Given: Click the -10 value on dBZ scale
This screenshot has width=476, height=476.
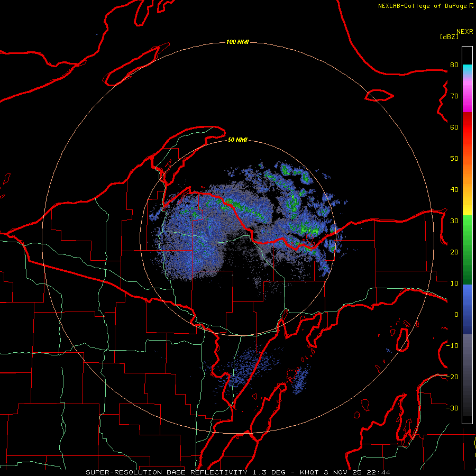Looking at the screenshot, I should 452,345.
